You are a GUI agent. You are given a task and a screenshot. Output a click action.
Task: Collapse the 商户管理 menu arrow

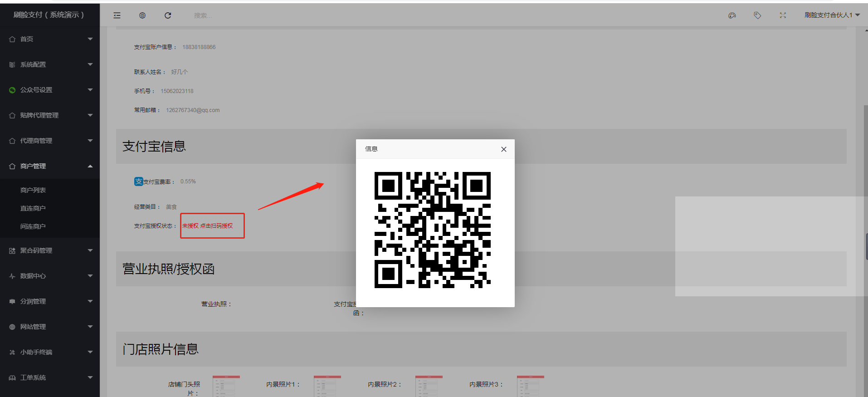90,166
